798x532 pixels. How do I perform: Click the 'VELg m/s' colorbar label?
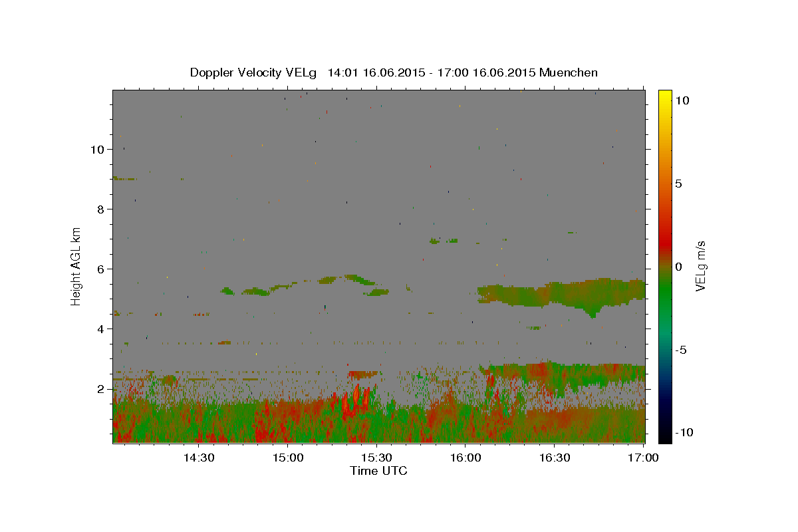[x=700, y=266]
